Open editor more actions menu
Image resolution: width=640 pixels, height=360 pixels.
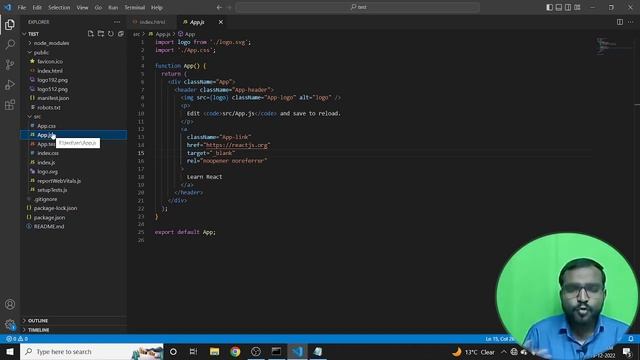coord(631,22)
